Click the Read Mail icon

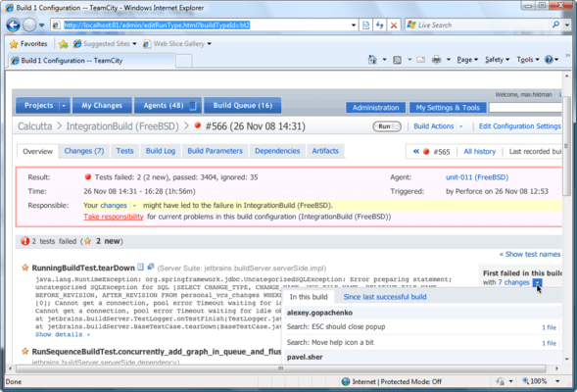click(x=420, y=60)
